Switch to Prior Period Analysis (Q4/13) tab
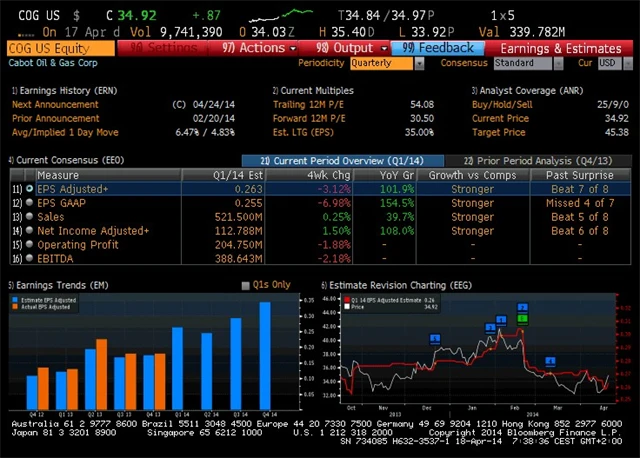The width and height of the screenshot is (640, 458). pyautogui.click(x=535, y=160)
